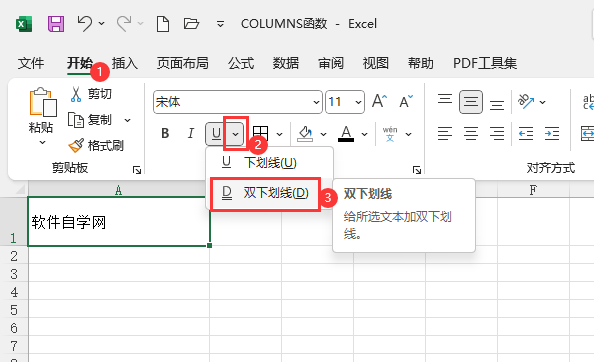Switch to the 插入 ribbon tab
This screenshot has height=362, width=594.
pos(125,63)
